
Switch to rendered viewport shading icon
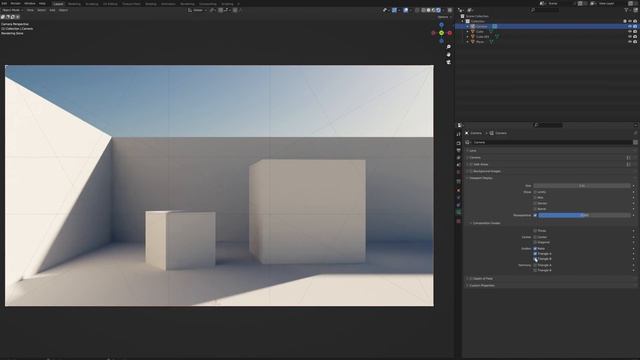coord(438,10)
